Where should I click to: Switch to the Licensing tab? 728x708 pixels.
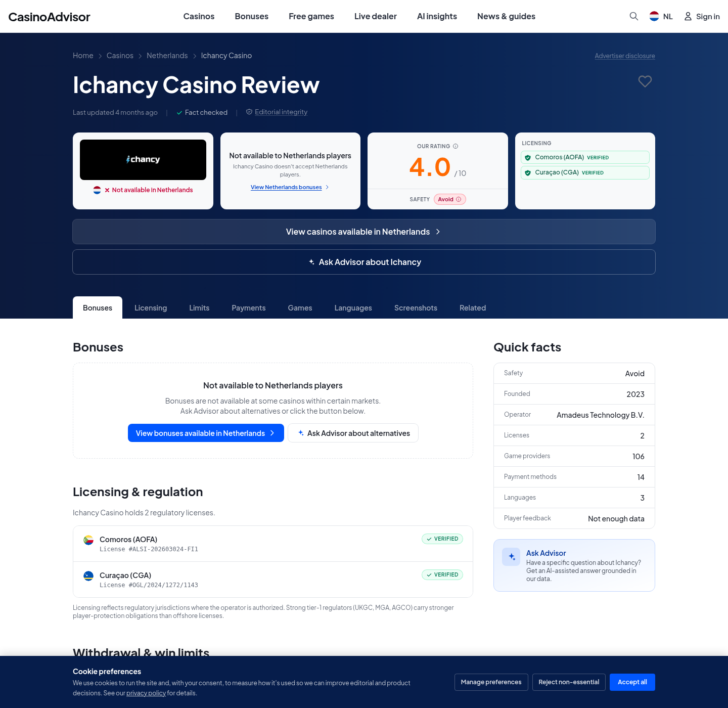[151, 307]
